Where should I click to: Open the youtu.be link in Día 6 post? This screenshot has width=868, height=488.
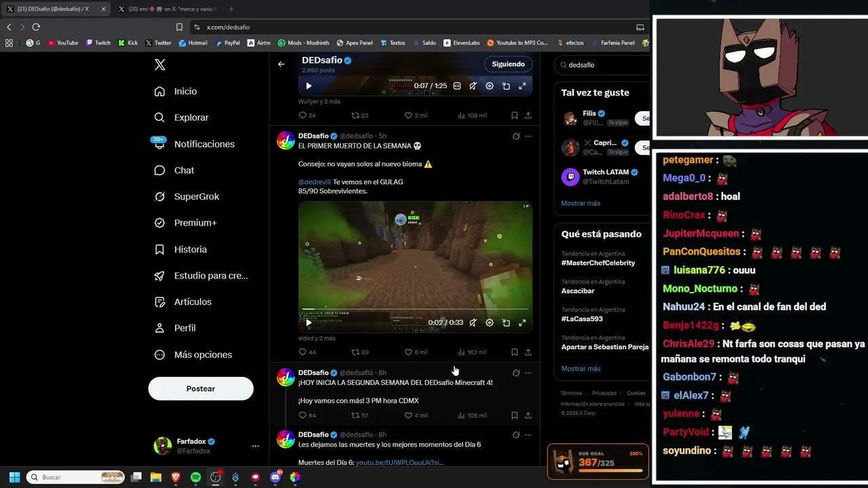pyautogui.click(x=400, y=462)
